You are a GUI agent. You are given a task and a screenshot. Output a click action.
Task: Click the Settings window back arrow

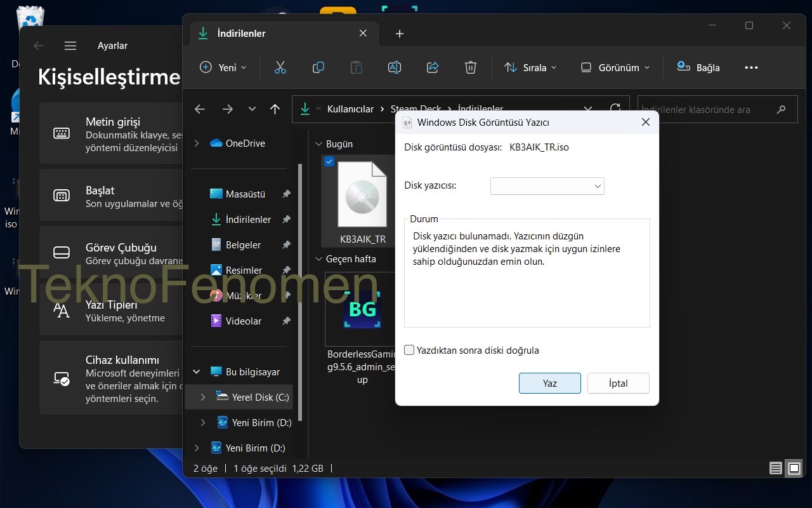(39, 46)
